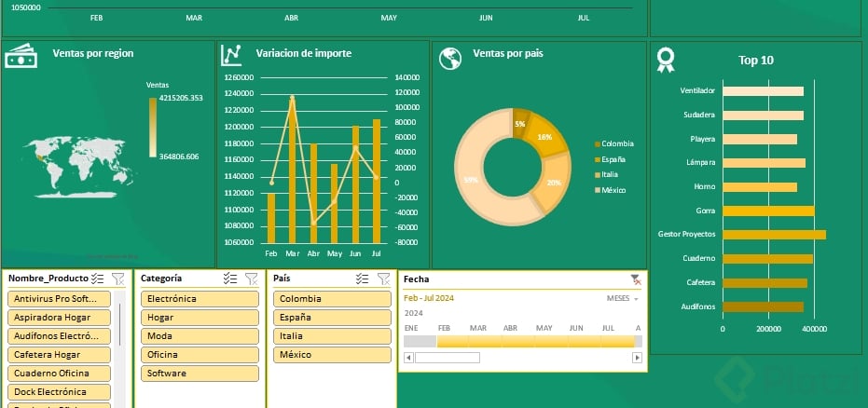Filter by Electrónica category
The height and width of the screenshot is (408, 868).
click(x=200, y=299)
